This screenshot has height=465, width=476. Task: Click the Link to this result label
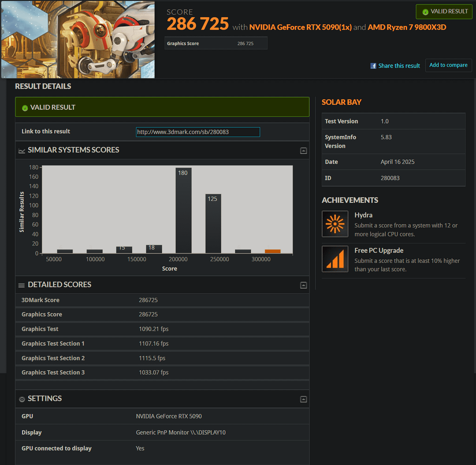pyautogui.click(x=46, y=131)
